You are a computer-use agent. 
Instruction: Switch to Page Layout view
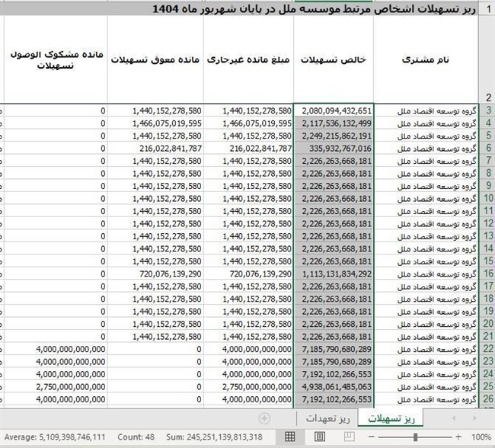click(x=320, y=437)
